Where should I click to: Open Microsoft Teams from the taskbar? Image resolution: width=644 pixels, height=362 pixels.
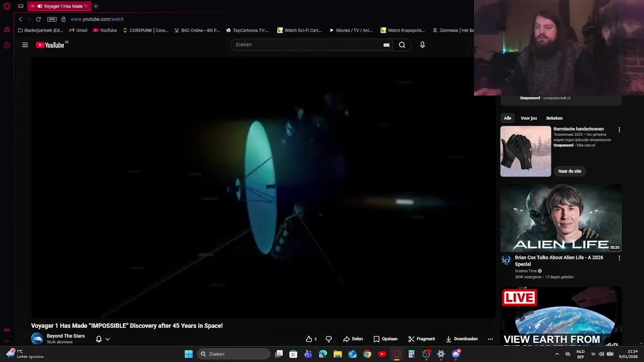point(308,354)
